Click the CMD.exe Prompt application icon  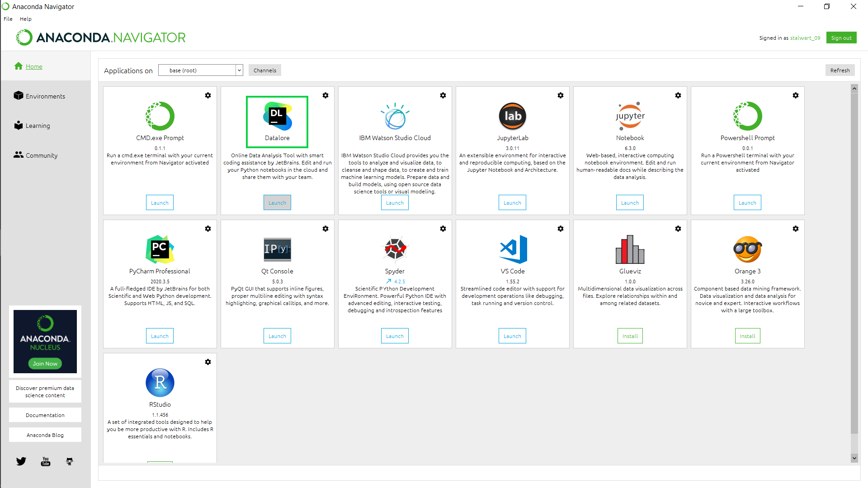pyautogui.click(x=160, y=116)
